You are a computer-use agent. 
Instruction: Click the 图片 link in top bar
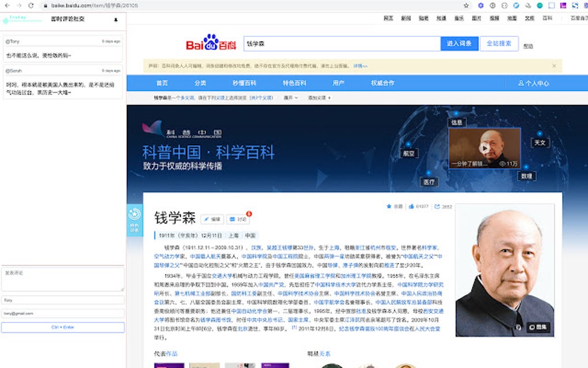pyautogui.click(x=476, y=18)
